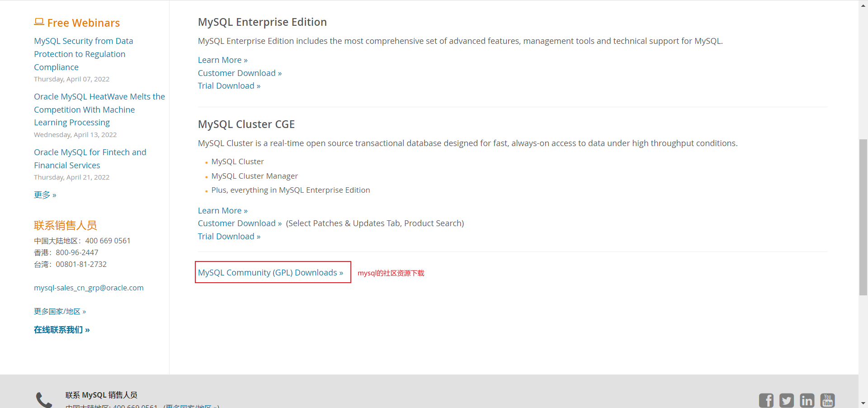
Task: Click the footer heading 联系 MySQL 销售人员
Action: coord(101,395)
